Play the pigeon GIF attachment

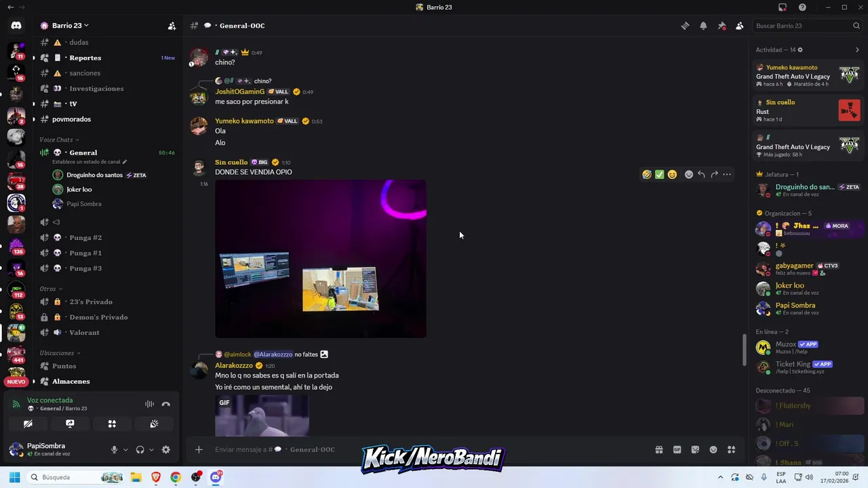(262, 415)
